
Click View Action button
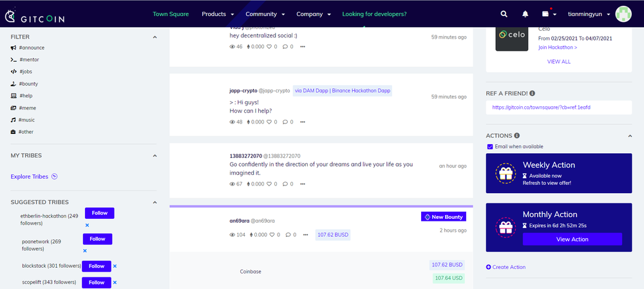click(572, 239)
